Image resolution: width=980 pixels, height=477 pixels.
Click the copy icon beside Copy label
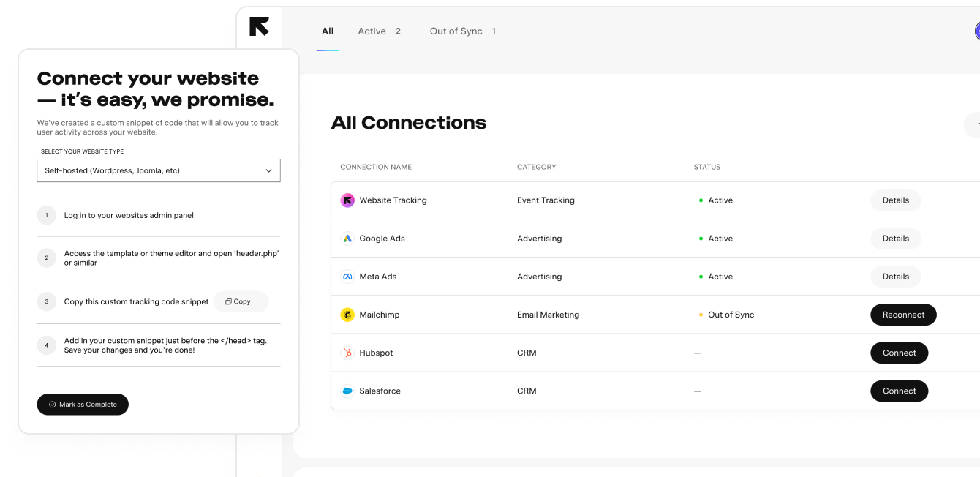coord(228,301)
